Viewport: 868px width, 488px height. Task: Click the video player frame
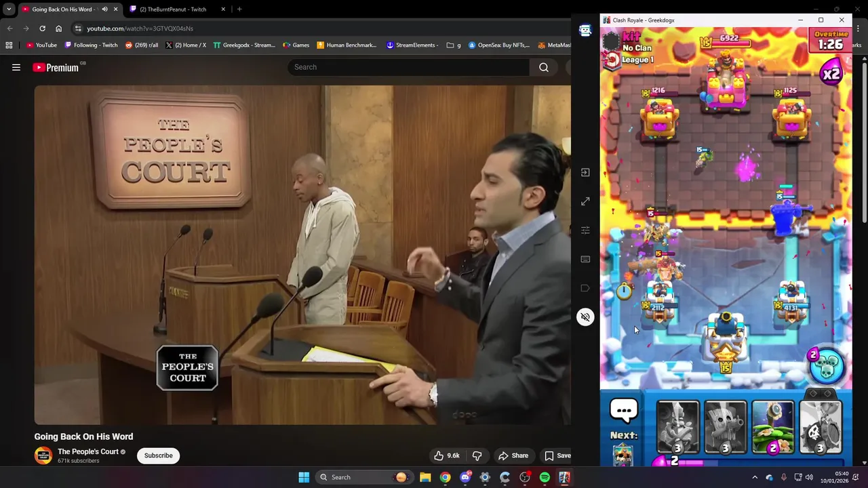coord(302,255)
